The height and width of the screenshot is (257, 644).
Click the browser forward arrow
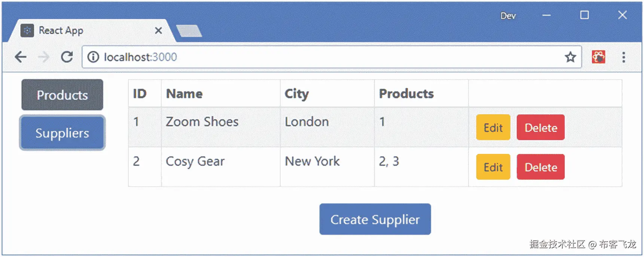44,57
